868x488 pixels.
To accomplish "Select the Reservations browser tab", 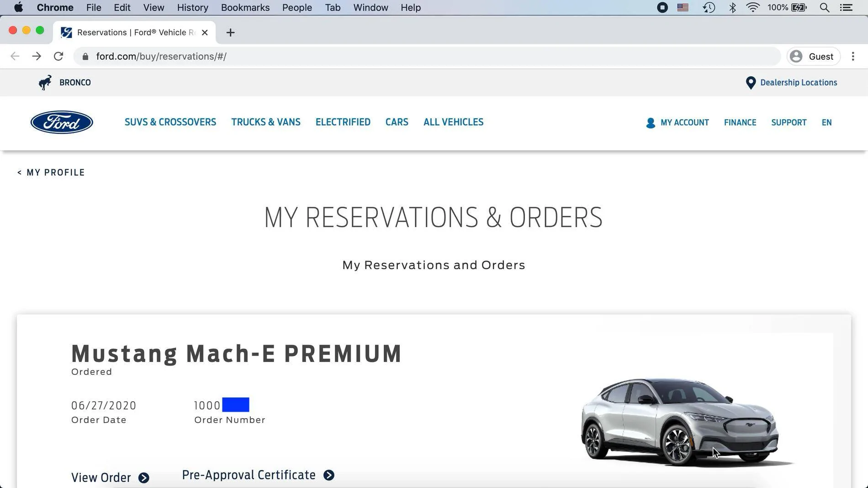I will pos(134,32).
